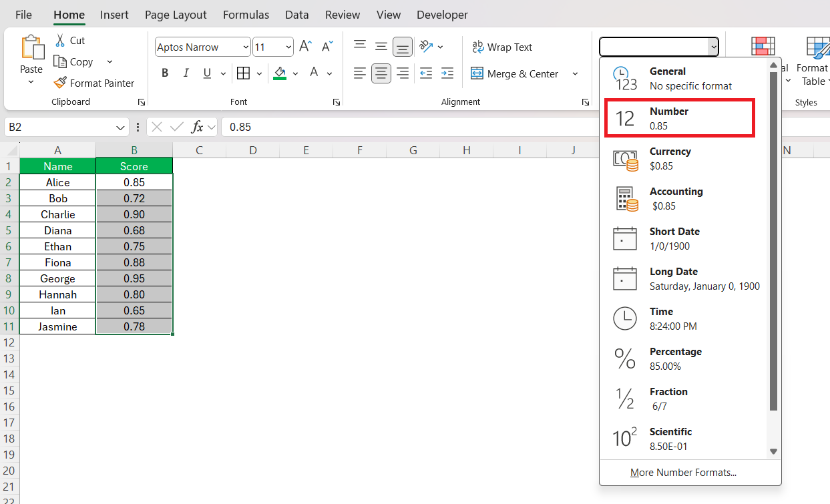Switch to the Data tab
Image resolution: width=830 pixels, height=504 pixels.
pyautogui.click(x=296, y=14)
